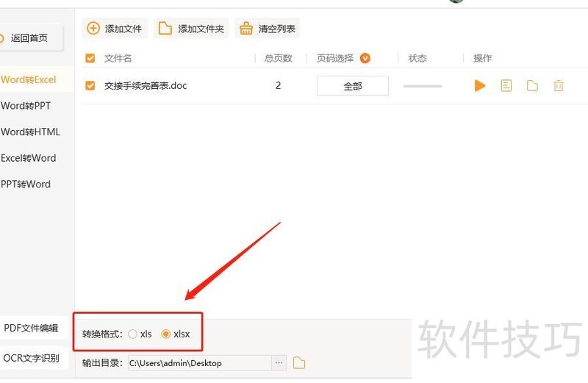Browse the output directory with the ellipsis button

coord(279,362)
